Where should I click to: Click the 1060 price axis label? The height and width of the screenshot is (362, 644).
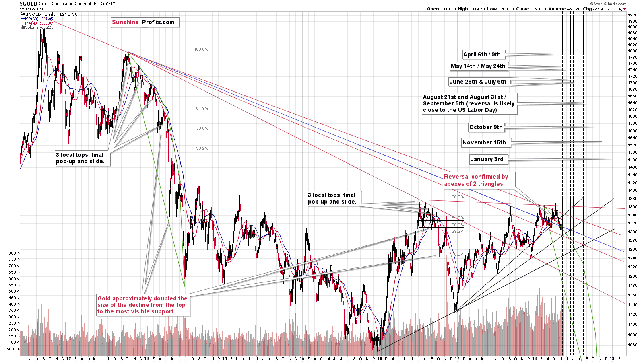(x=633, y=345)
